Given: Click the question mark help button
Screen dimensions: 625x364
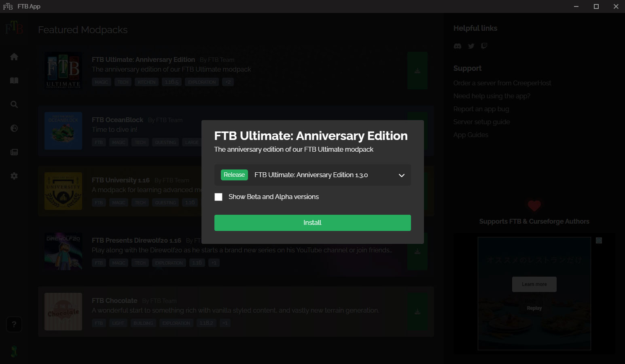Looking at the screenshot, I should tap(14, 324).
